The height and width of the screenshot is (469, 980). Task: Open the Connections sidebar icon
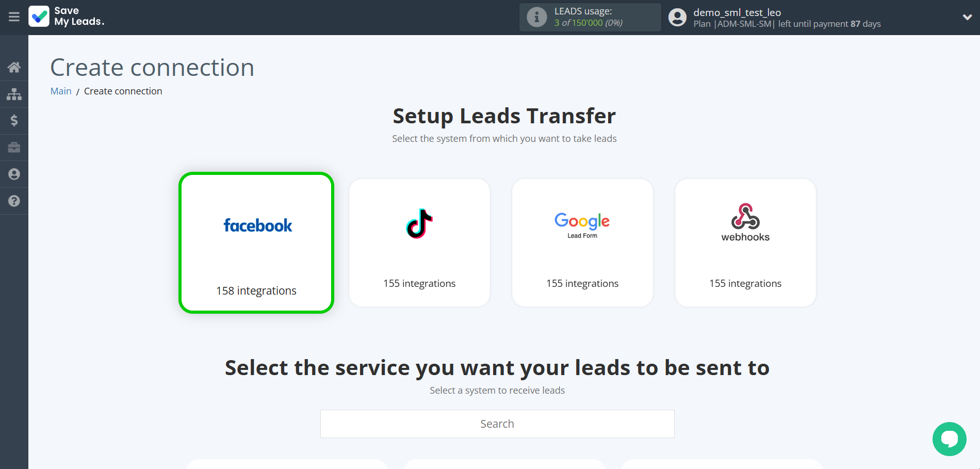click(14, 94)
